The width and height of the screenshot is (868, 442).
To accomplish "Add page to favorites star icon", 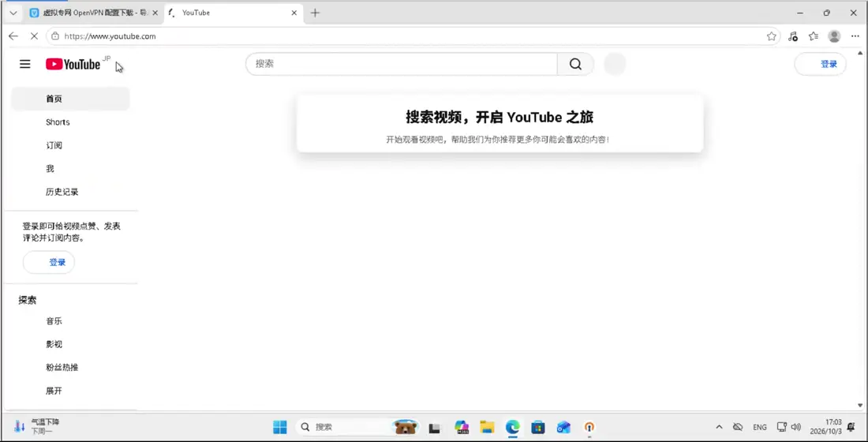I will [x=771, y=36].
